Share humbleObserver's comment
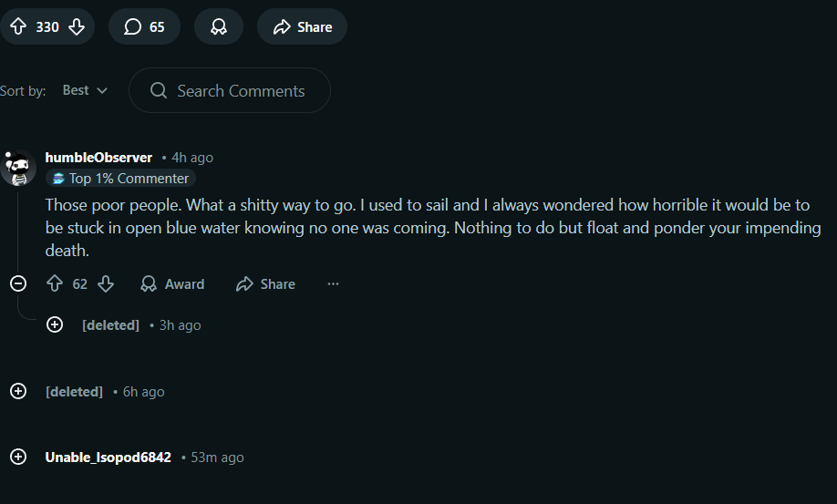The width and height of the screenshot is (837, 504). [x=265, y=283]
